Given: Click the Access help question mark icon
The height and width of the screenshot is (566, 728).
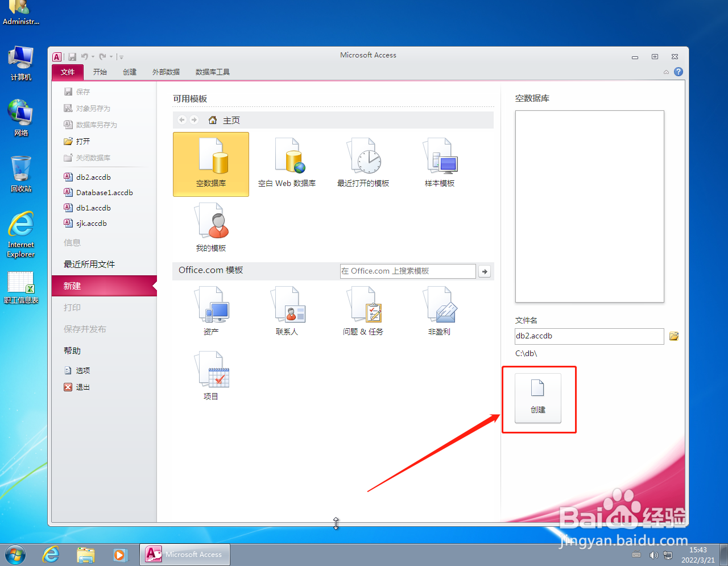Looking at the screenshot, I should click(x=679, y=72).
